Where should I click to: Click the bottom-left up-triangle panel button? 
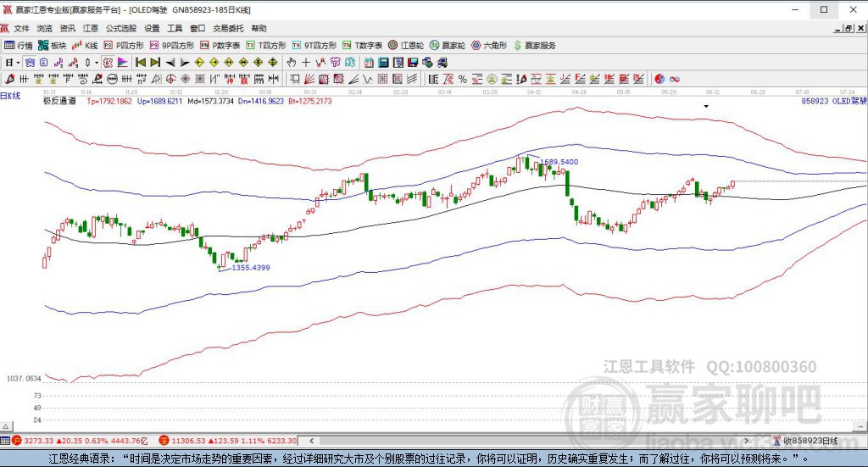click(x=6, y=426)
